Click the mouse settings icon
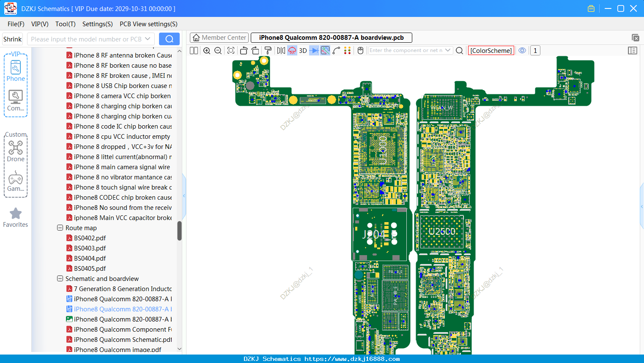This screenshot has width=644, height=363. (x=361, y=50)
